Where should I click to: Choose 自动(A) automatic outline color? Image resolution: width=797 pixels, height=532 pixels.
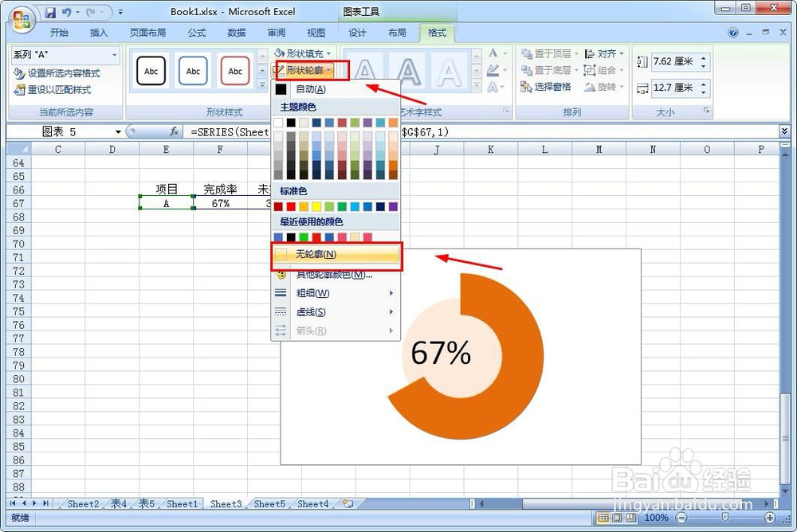(336, 89)
